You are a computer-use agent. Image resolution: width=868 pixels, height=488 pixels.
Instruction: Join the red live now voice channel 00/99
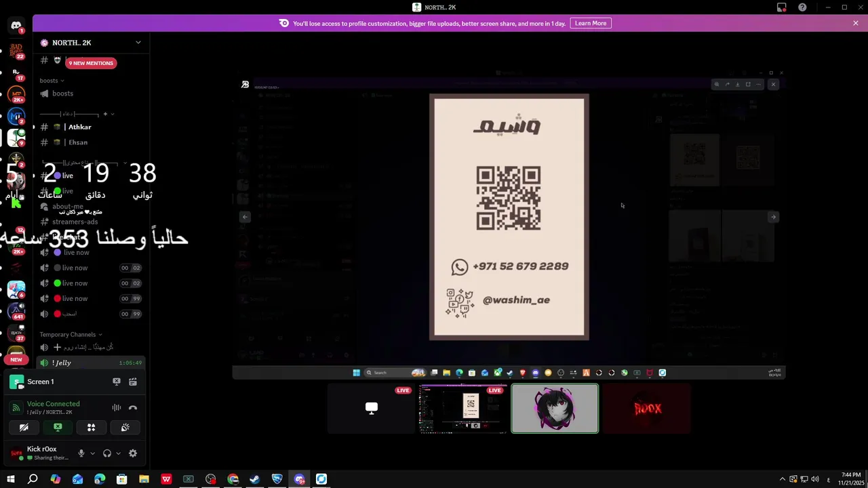92,298
